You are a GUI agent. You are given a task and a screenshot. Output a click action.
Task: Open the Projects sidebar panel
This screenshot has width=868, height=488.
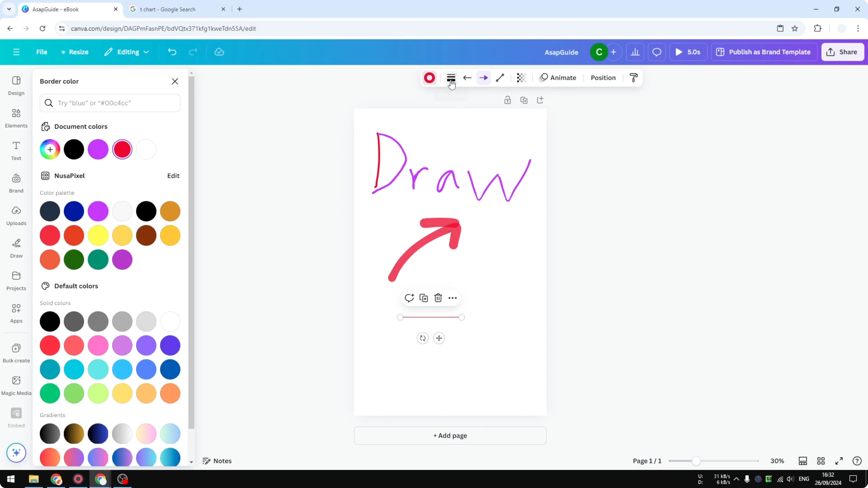click(16, 281)
